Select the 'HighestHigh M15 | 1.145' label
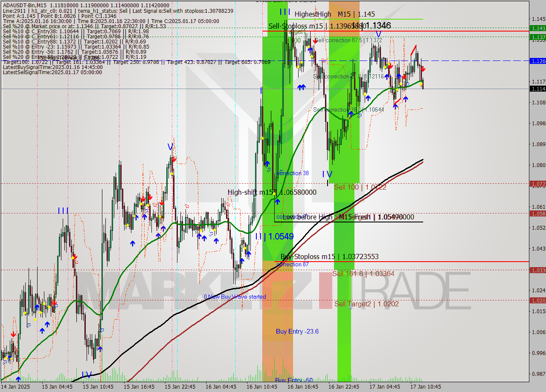The image size is (546, 392). (335, 14)
